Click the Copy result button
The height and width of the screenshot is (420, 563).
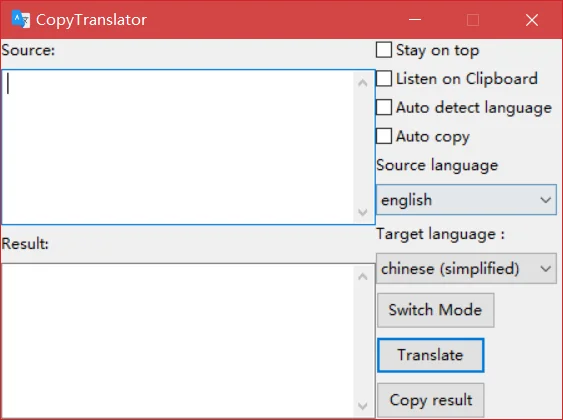click(x=431, y=400)
